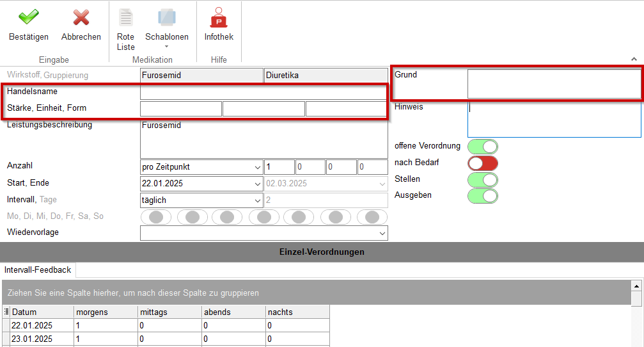Click into the Grund text field
The width and height of the screenshot is (644, 347).
coord(554,84)
